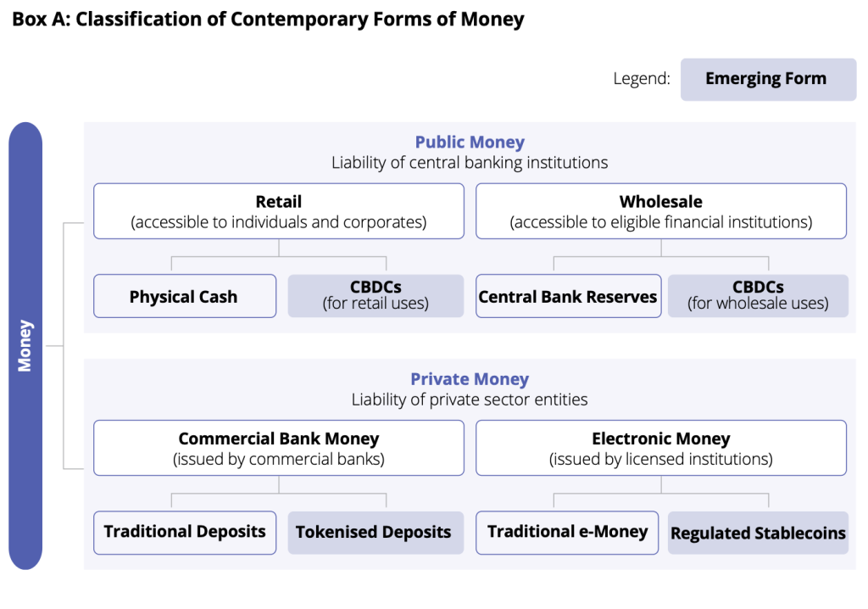Viewport: 868px width, 609px height.
Task: Select the Electronic Money box
Action: click(661, 448)
